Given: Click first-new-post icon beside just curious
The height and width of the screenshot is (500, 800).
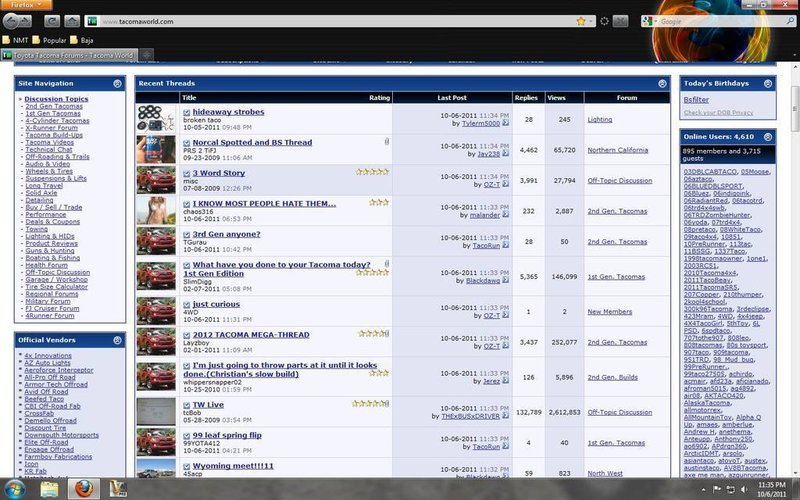Looking at the screenshot, I should click(187, 305).
